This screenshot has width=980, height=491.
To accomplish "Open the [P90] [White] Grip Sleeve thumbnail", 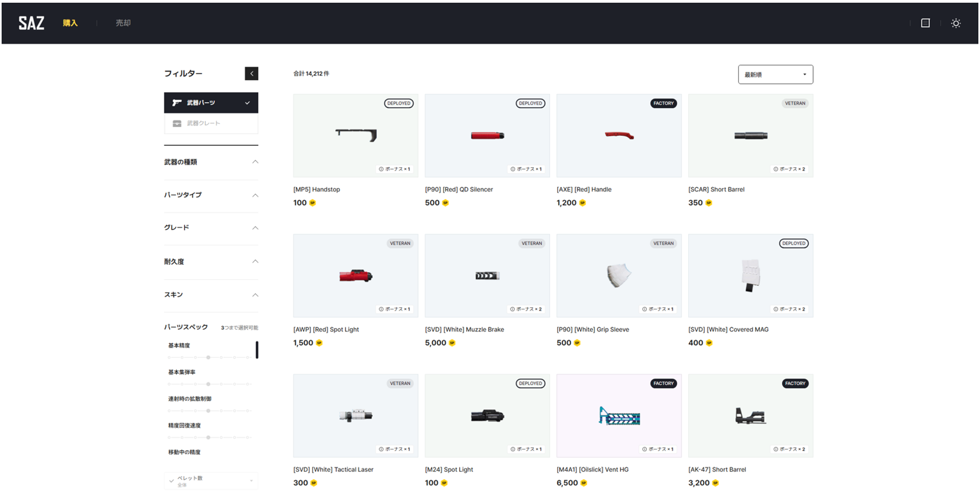I will [x=619, y=276].
